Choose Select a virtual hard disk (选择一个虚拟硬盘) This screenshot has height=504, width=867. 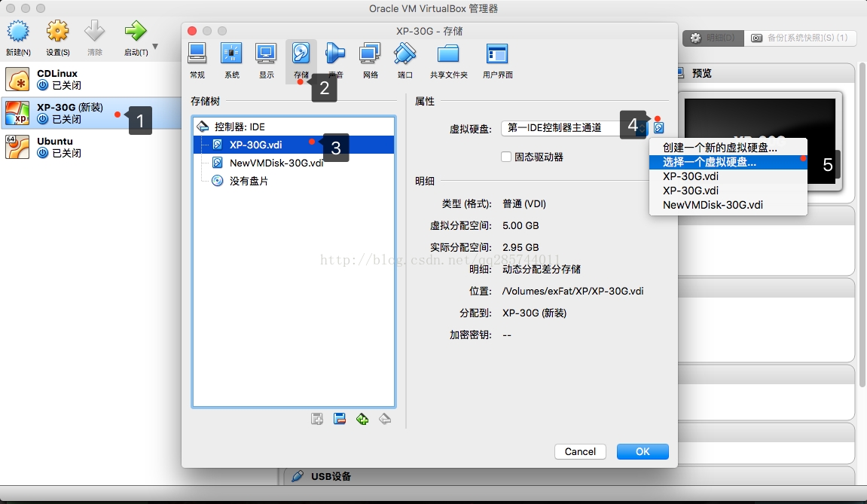pyautogui.click(x=728, y=162)
